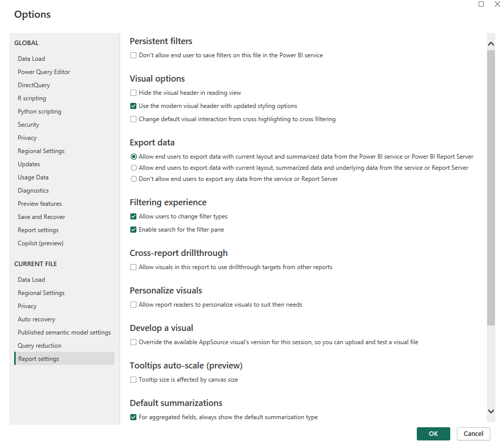Disable 'Allow users to change filter types'
Screen dimensions: 504x445
tap(133, 216)
